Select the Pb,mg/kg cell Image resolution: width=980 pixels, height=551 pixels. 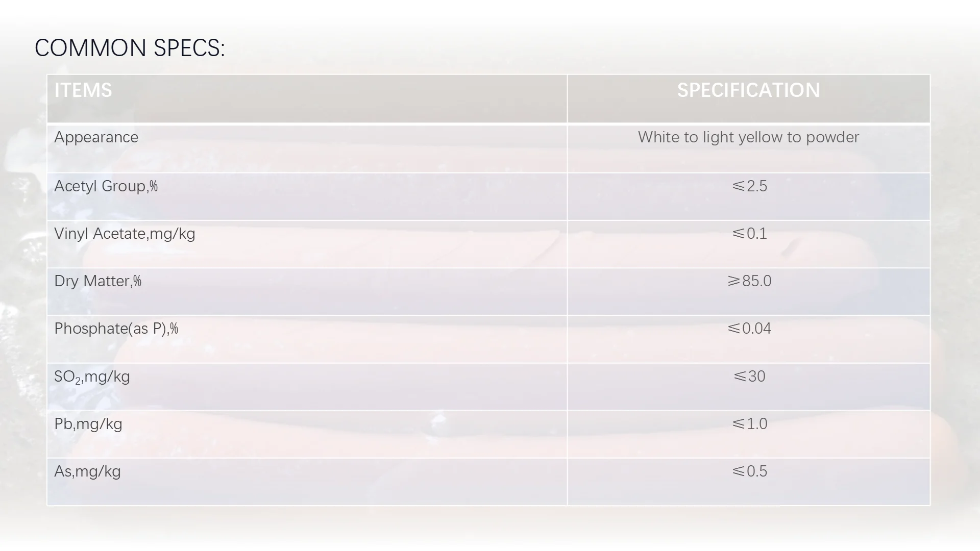pos(307,434)
